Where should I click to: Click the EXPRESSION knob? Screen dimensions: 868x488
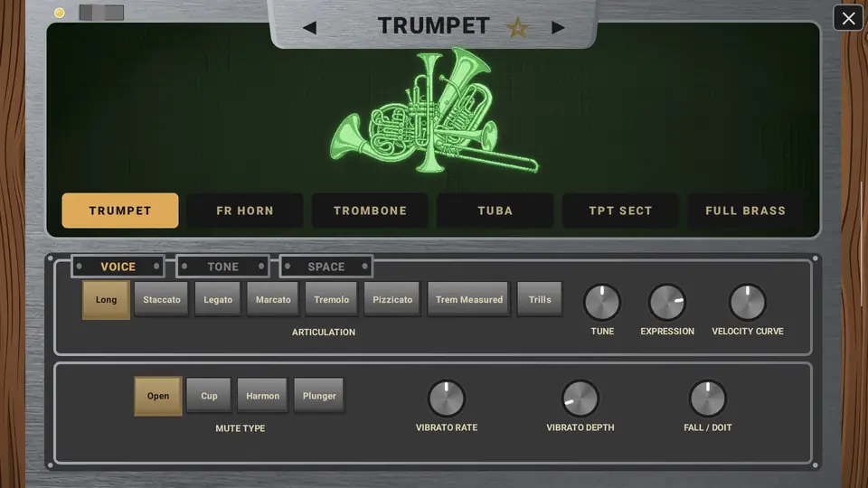(x=667, y=303)
